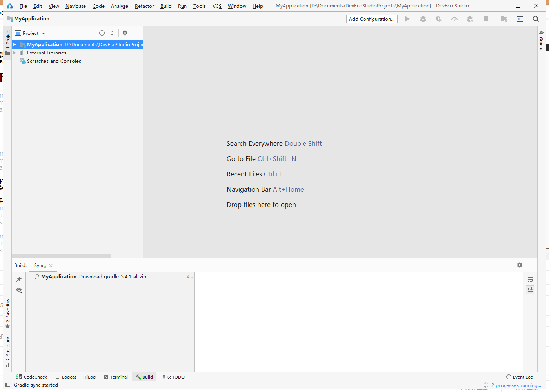549x392 pixels.
Task: Open the Gradle side panel
Action: coord(542,40)
